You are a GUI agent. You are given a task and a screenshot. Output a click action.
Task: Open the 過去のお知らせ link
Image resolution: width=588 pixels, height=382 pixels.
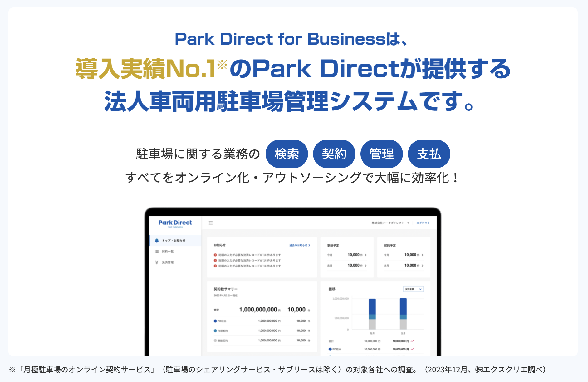point(300,245)
